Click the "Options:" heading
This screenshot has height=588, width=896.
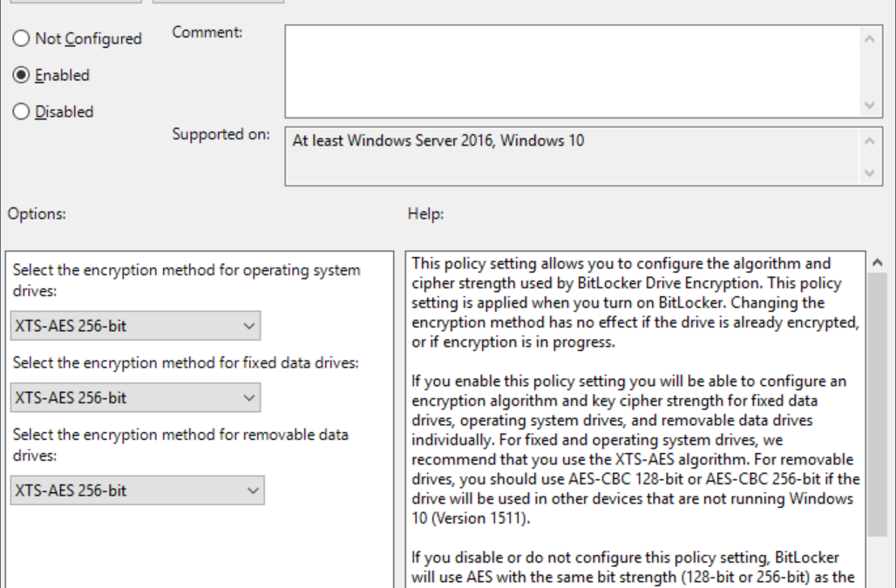pos(37,214)
